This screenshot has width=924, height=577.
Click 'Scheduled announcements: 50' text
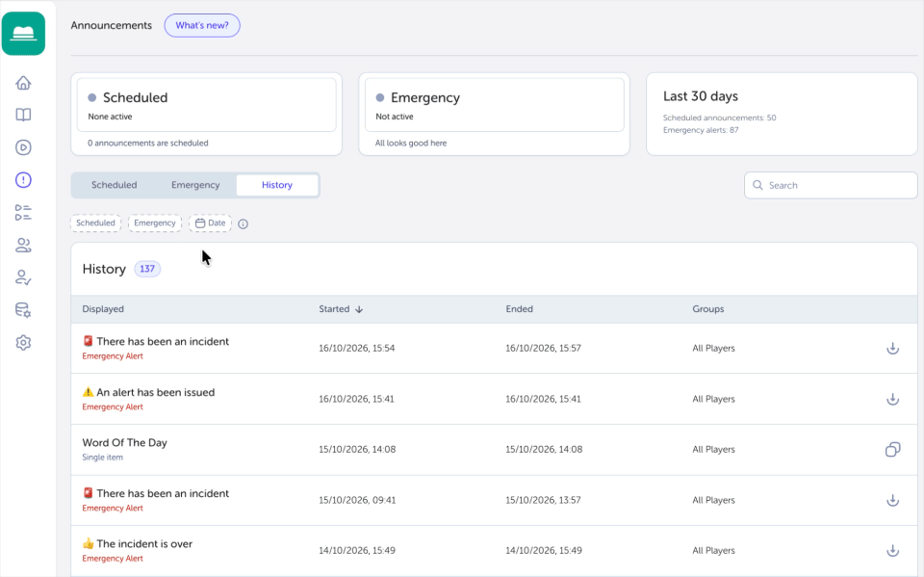pyautogui.click(x=720, y=118)
